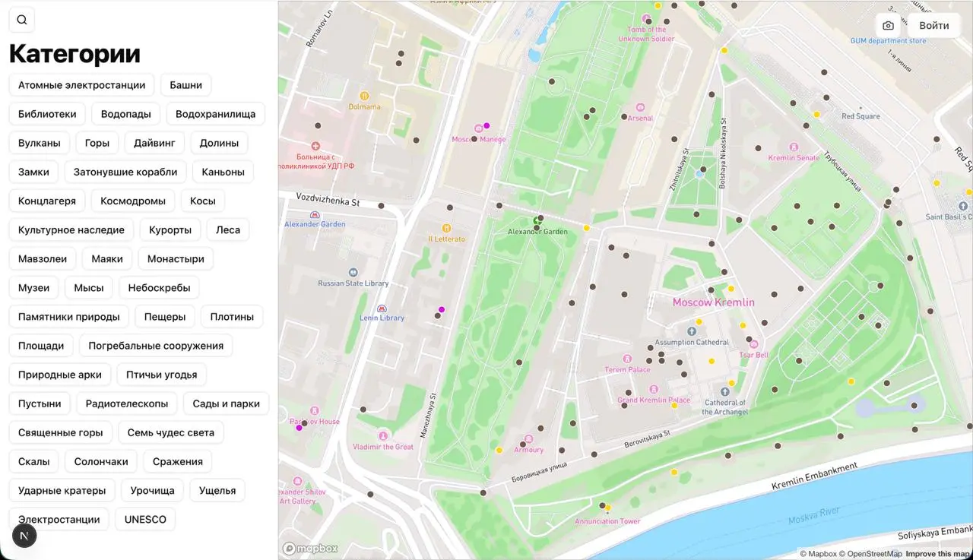Viewport: 973px width, 560px height.
Task: Click the round N badge icon
Action: point(24,536)
